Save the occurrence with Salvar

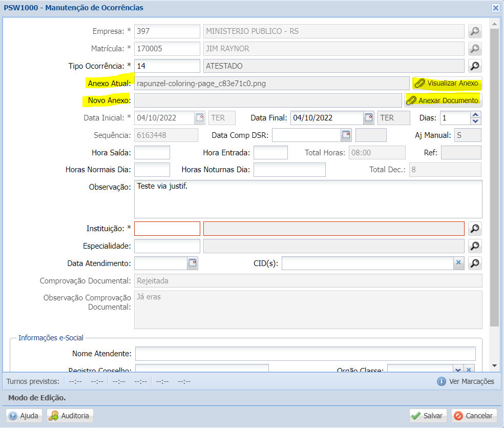(x=428, y=416)
